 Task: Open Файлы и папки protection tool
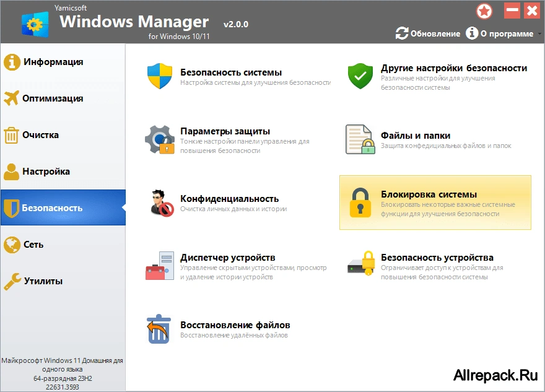(x=435, y=140)
